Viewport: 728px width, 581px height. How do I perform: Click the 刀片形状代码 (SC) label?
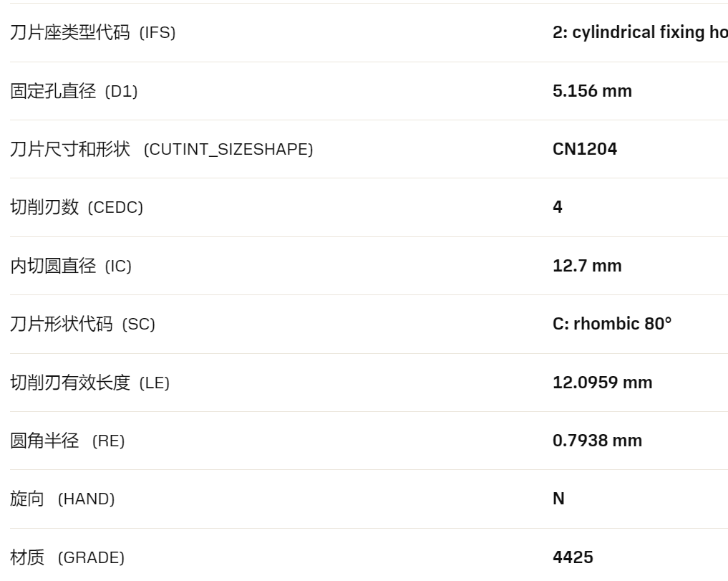82,324
